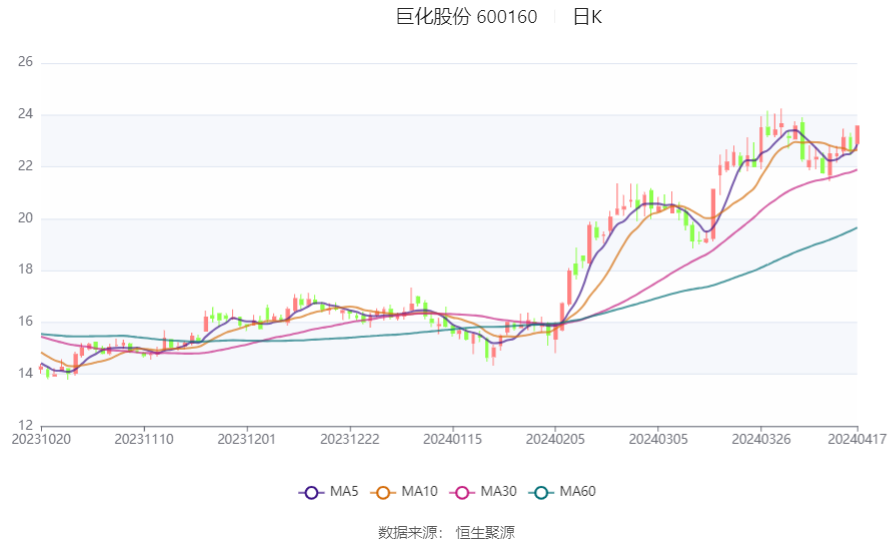The height and width of the screenshot is (542, 893).
Task: Click the 20231020 date axis label
Action: (41, 440)
